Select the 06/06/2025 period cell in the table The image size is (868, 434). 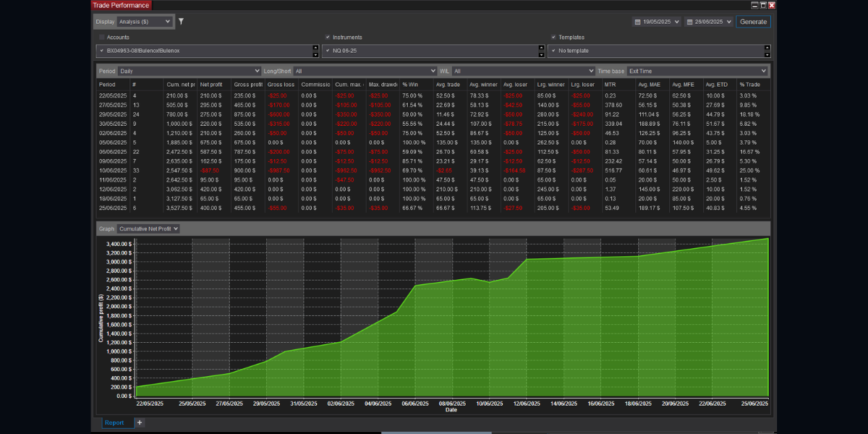pos(114,152)
